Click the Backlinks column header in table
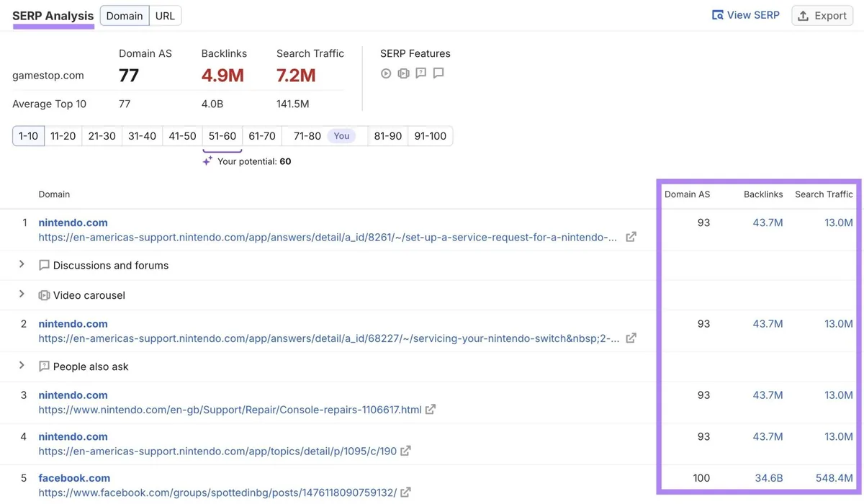 [763, 194]
